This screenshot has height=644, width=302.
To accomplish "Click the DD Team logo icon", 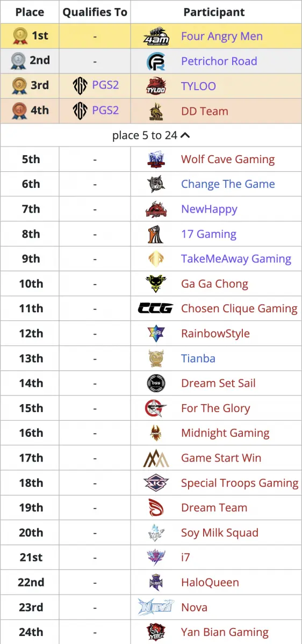I will (156, 111).
